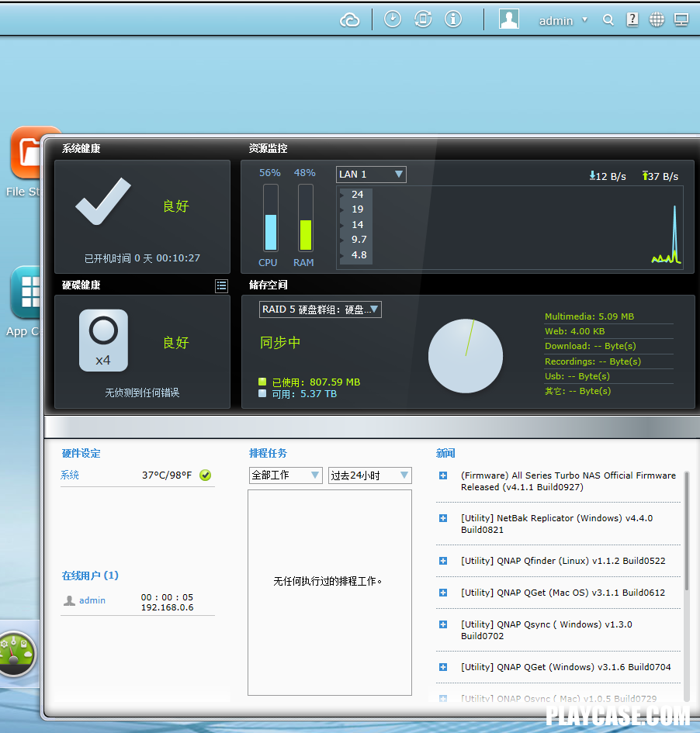Screen dimensions: 700x733
Task: Click the 同步中 sync status text
Action: [280, 343]
